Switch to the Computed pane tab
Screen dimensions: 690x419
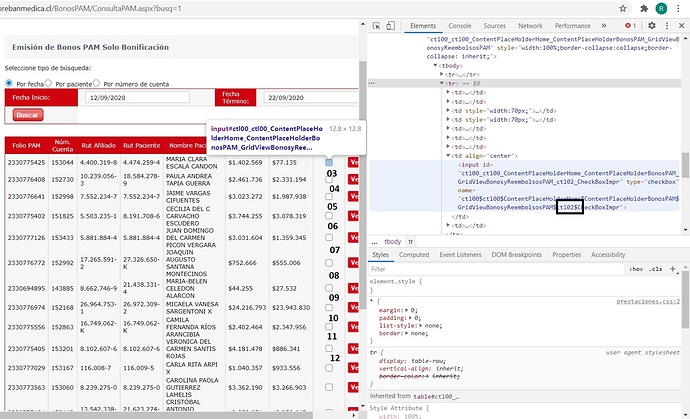click(x=414, y=255)
